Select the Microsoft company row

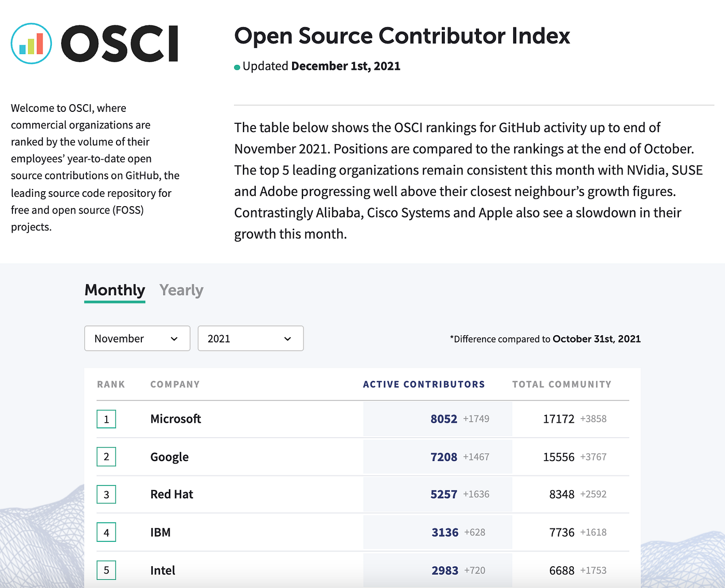(x=176, y=419)
